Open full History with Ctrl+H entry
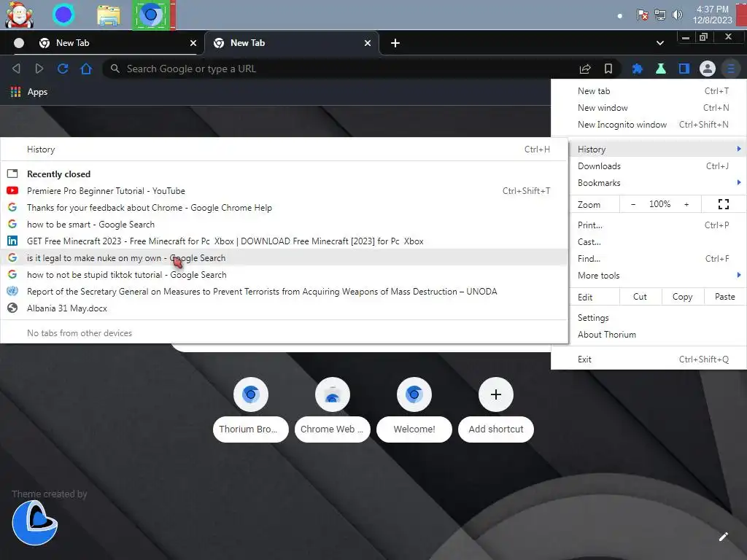747x560 pixels. coord(284,149)
